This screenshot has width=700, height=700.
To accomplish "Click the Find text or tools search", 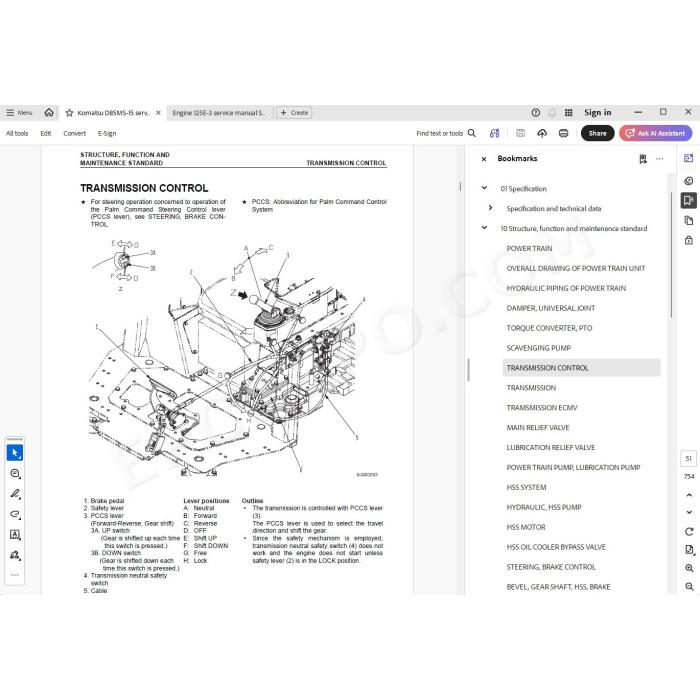I will (x=446, y=133).
